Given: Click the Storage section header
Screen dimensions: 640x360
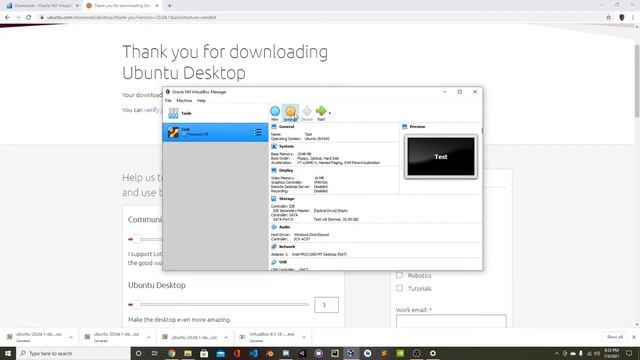Looking at the screenshot, I should point(287,198).
